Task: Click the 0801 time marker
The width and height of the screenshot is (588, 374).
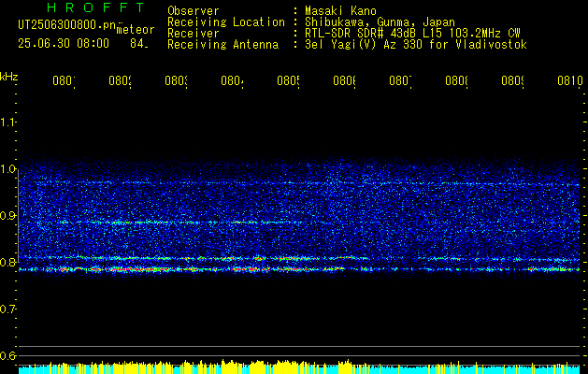Action: pyautogui.click(x=64, y=81)
